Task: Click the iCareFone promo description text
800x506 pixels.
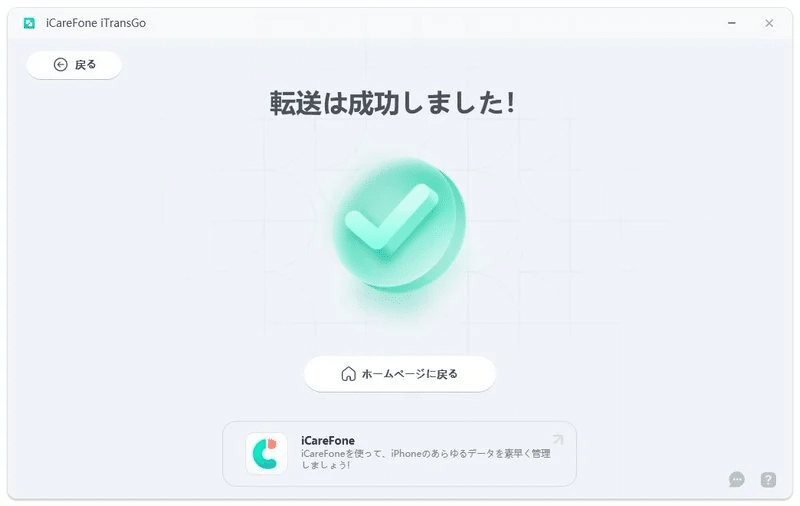Action: click(x=426, y=459)
